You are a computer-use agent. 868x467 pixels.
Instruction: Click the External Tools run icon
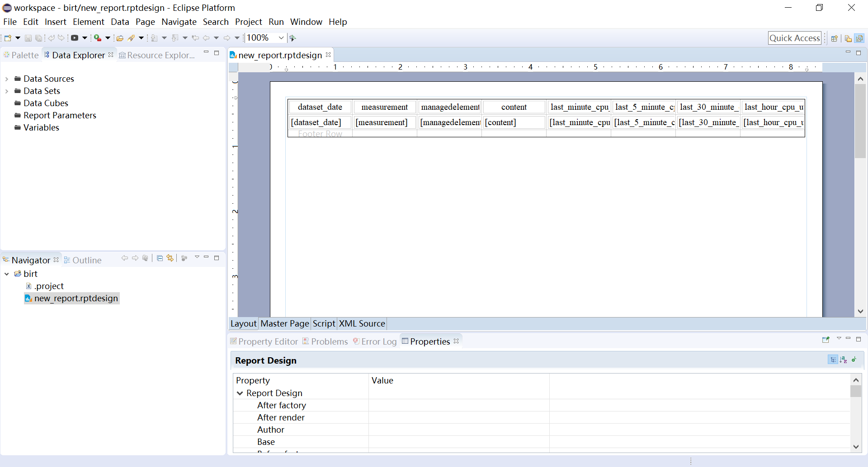(97, 38)
